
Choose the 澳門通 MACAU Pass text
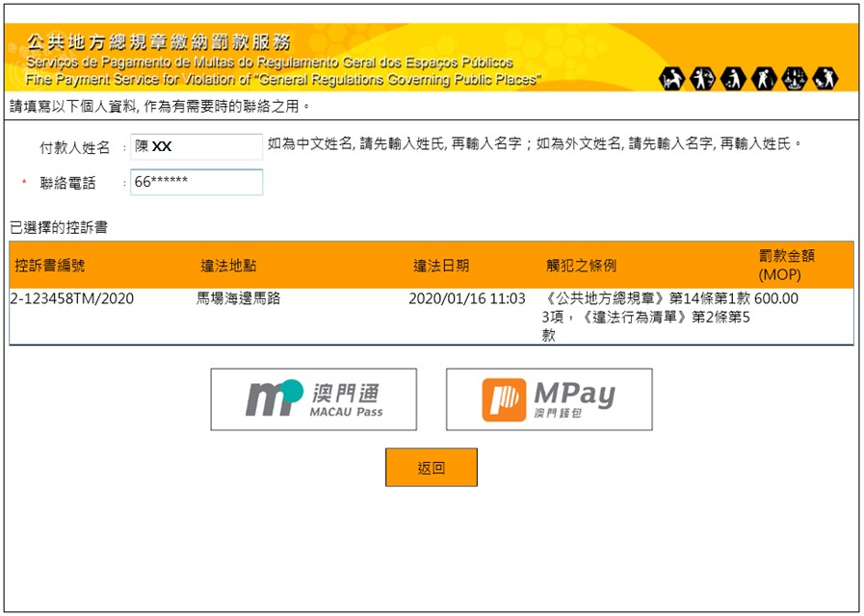coord(347,398)
